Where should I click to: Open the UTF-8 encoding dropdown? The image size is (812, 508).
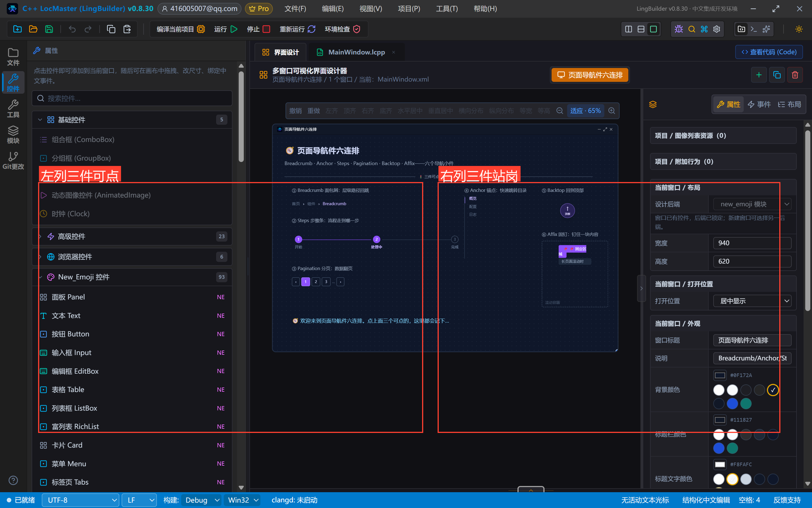point(81,500)
